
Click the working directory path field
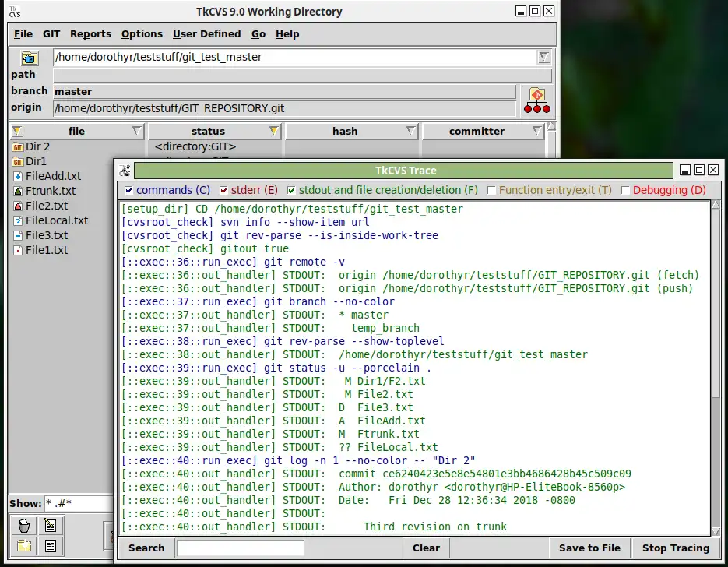click(x=295, y=57)
